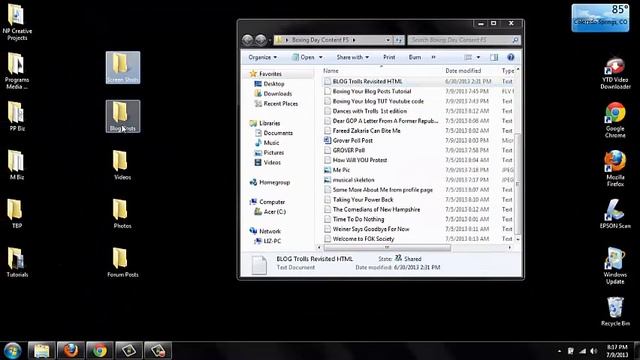The width and height of the screenshot is (640, 360).
Task: Select the Tutorials desktop folder
Action: click(x=17, y=262)
